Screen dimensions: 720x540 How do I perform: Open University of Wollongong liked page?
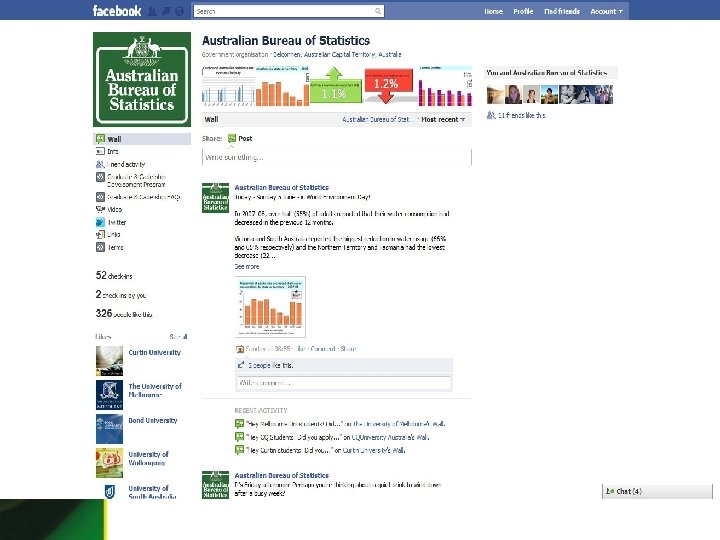[x=148, y=458]
